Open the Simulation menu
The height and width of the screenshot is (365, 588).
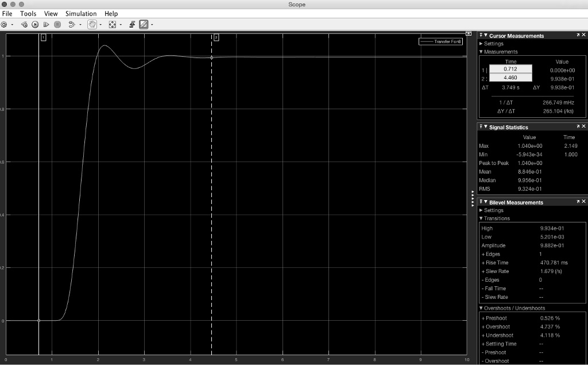click(x=81, y=13)
